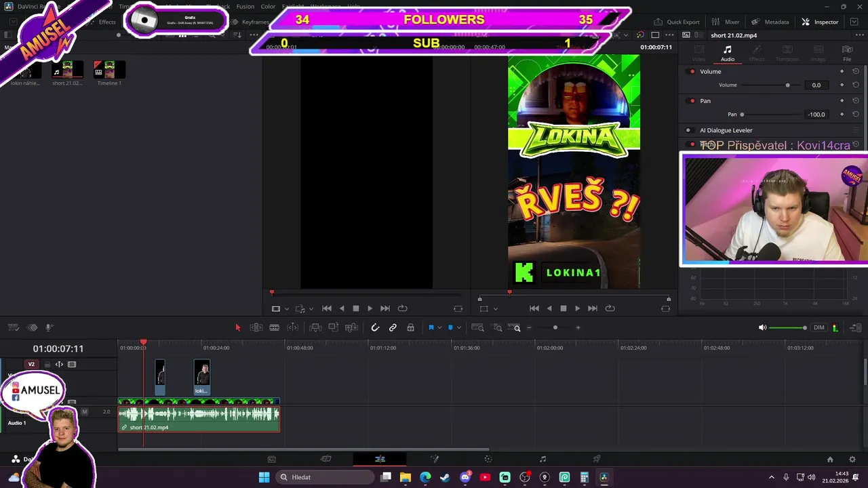The width and height of the screenshot is (868, 488).
Task: Play the source viewer
Action: tap(370, 308)
